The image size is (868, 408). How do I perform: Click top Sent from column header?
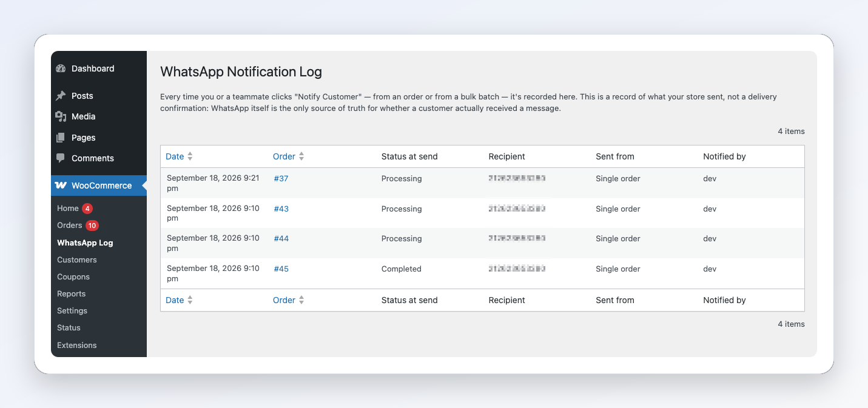[615, 156]
